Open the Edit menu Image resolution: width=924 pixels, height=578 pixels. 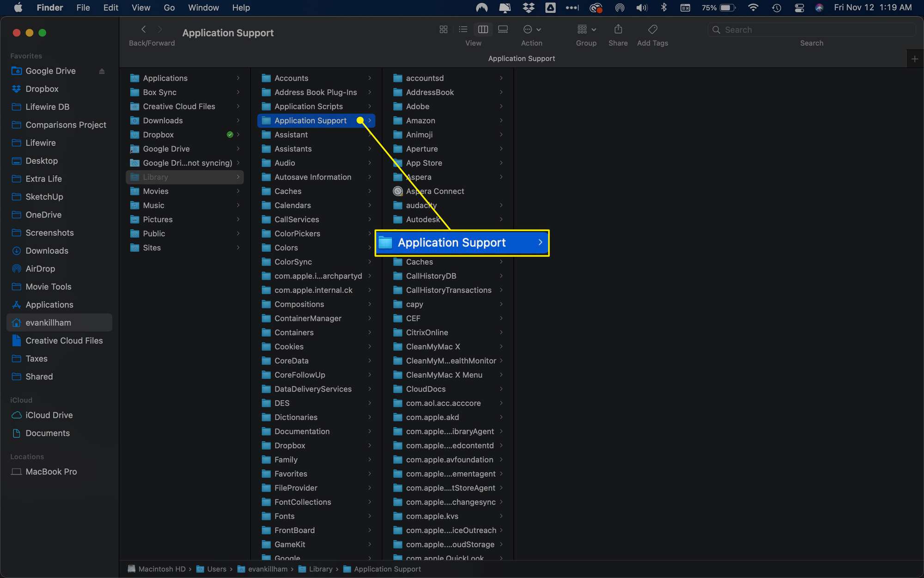[x=110, y=7]
